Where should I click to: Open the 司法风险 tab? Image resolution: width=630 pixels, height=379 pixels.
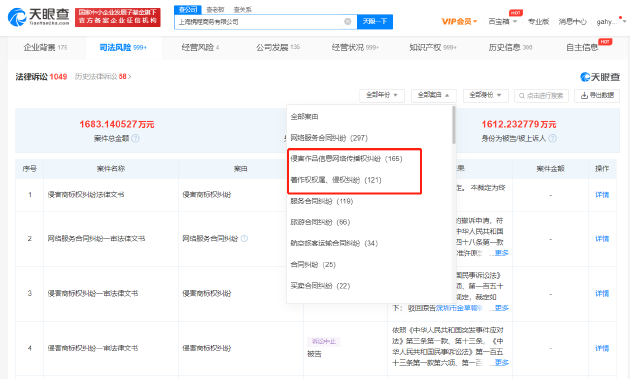tap(123, 47)
